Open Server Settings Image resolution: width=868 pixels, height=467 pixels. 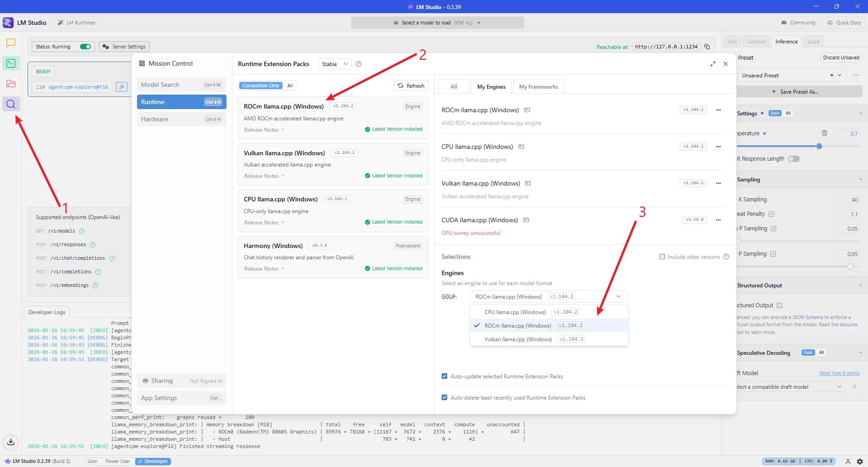tap(124, 47)
